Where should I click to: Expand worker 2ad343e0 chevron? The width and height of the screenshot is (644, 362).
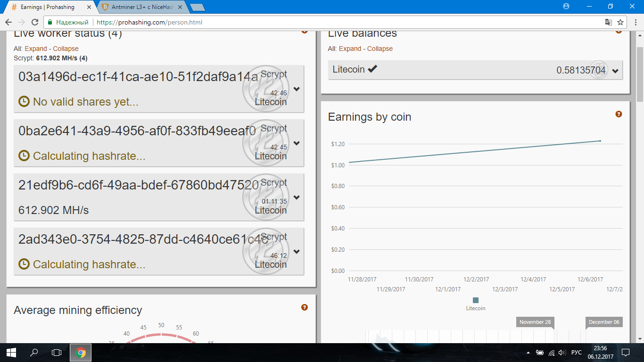tap(297, 252)
